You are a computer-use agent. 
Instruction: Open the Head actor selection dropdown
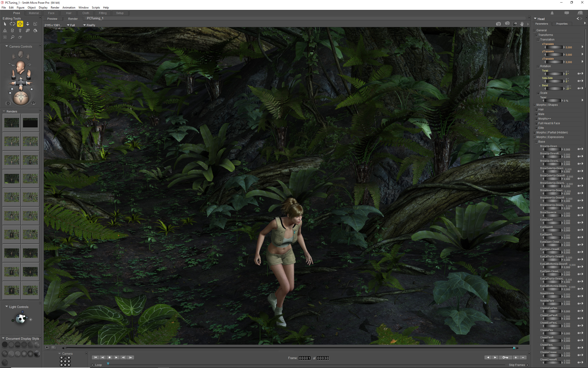[539, 19]
